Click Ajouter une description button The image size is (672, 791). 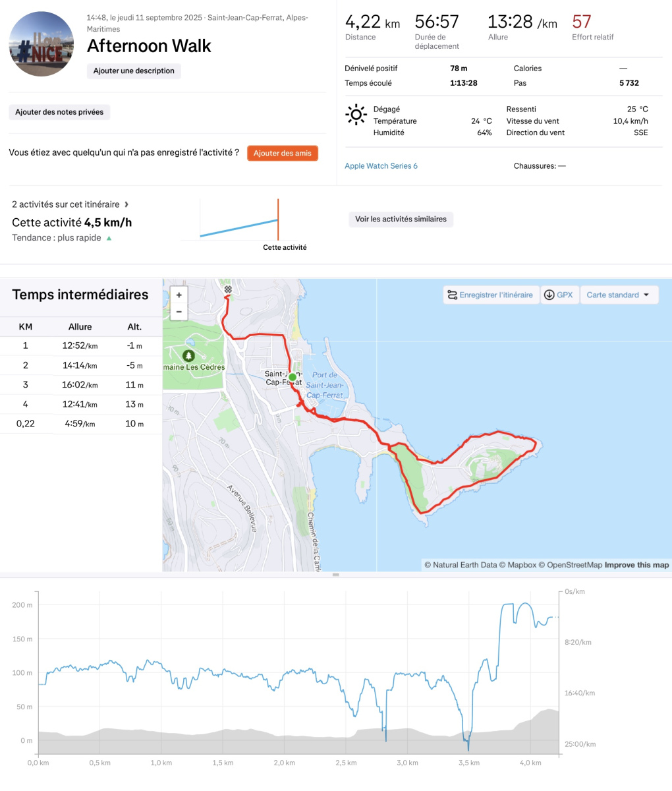(134, 71)
